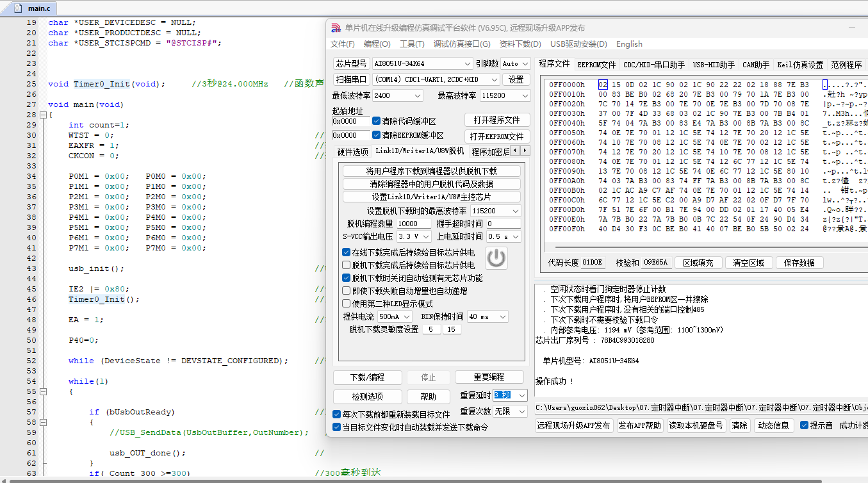Enable 使用第二种LED显示模式 checkbox

click(347, 304)
